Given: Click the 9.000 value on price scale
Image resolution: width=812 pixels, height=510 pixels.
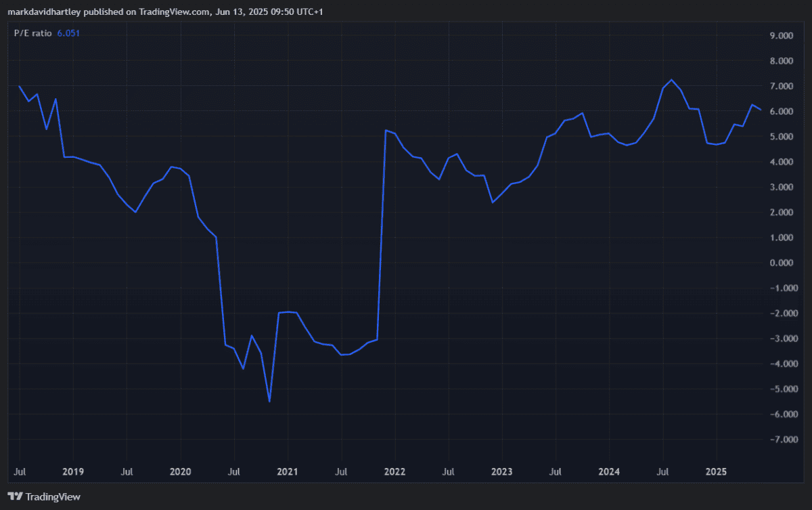Looking at the screenshot, I should 788,36.
